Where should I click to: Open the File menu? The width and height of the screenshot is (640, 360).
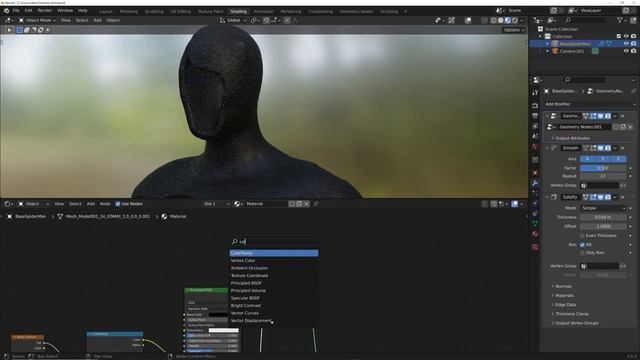pos(16,10)
